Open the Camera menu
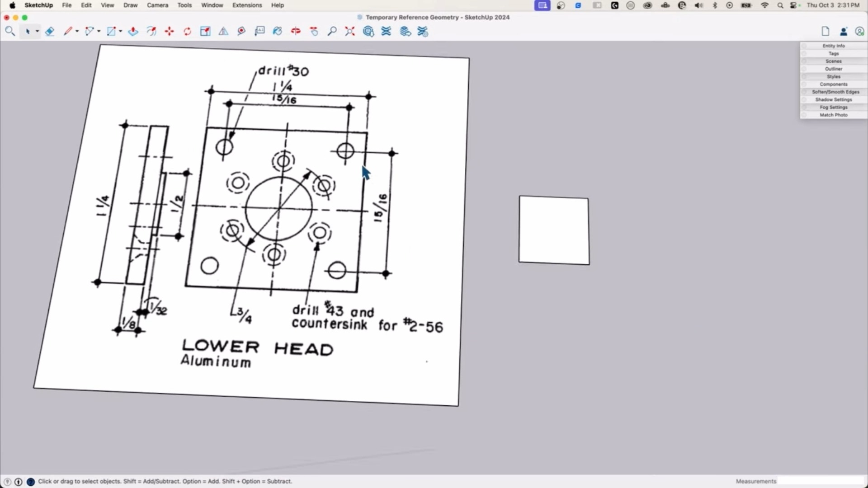 [157, 5]
